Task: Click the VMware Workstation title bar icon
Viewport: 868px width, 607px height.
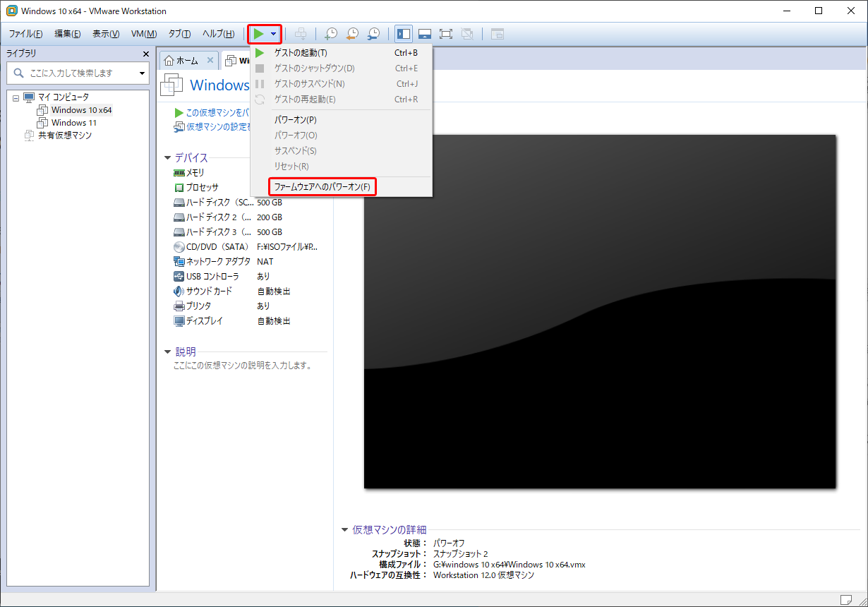Action: click(11, 11)
